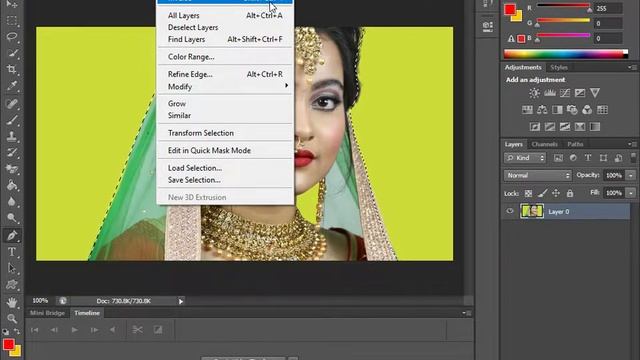Select the History Brush tool

click(x=12, y=153)
